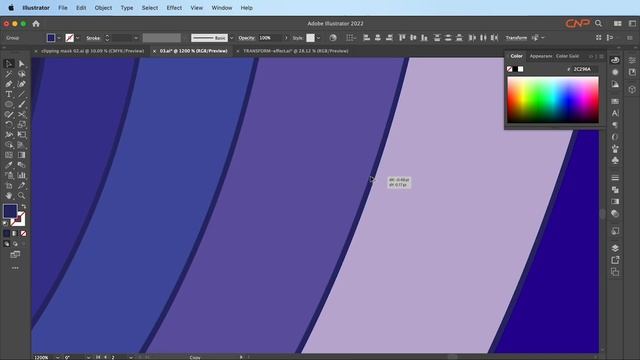Image resolution: width=640 pixels, height=360 pixels.
Task: Open the graphic Style dropdown
Action: click(318, 38)
